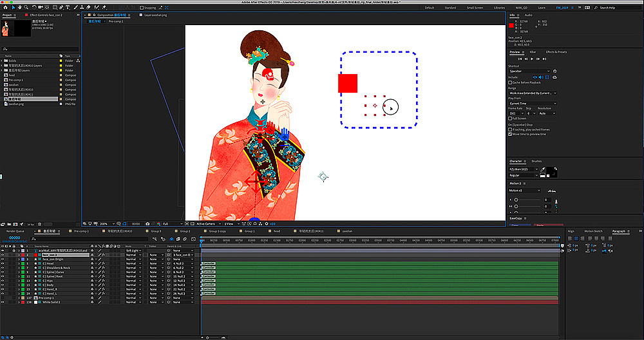644x340 pixels.
Task: Select zaodian.png in Project panel
Action: [x=16, y=104]
